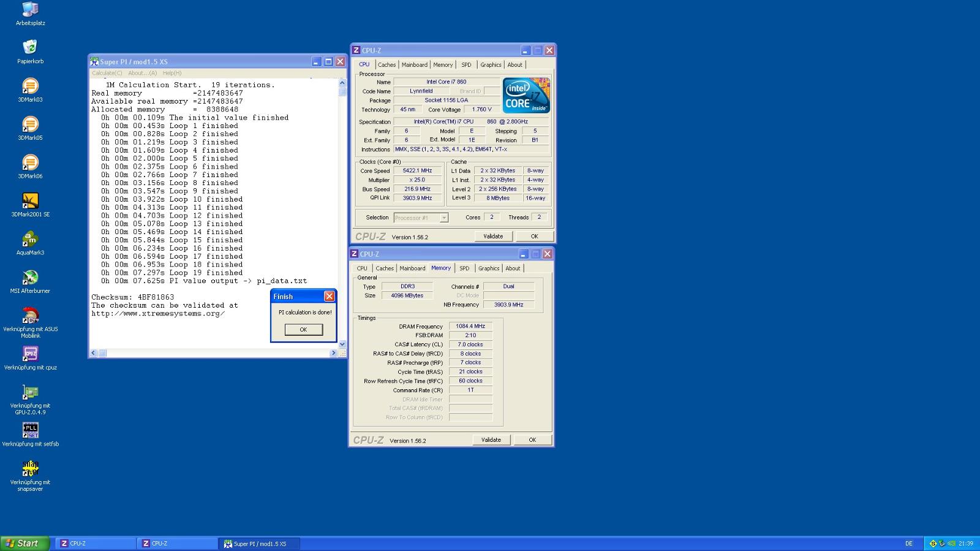This screenshot has height=551, width=980.
Task: Click Super PI vertical scrollbar down arrow
Action: [342, 344]
